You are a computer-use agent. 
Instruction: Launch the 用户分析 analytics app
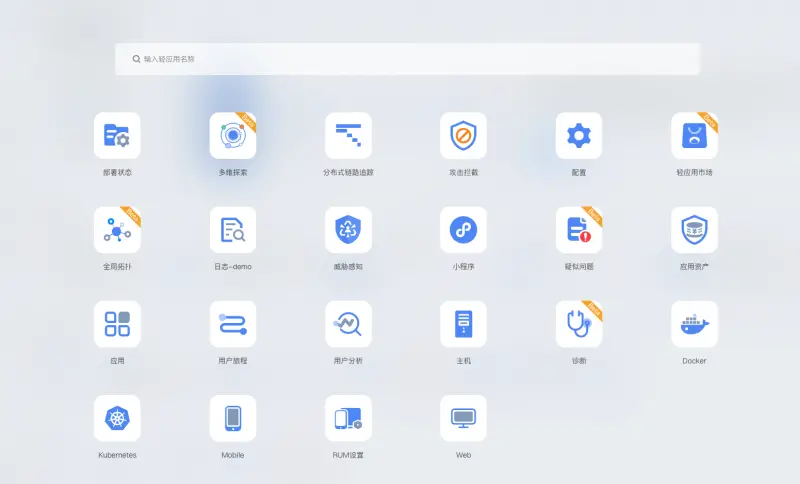348,324
